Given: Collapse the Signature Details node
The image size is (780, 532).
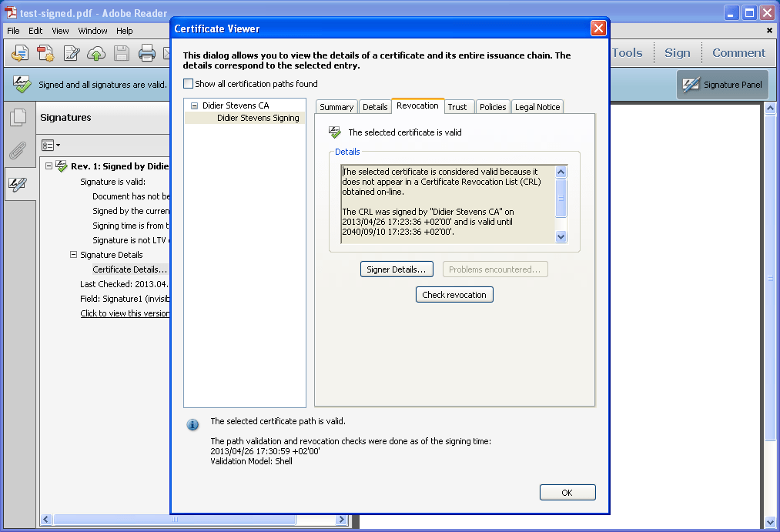Looking at the screenshot, I should 74,255.
